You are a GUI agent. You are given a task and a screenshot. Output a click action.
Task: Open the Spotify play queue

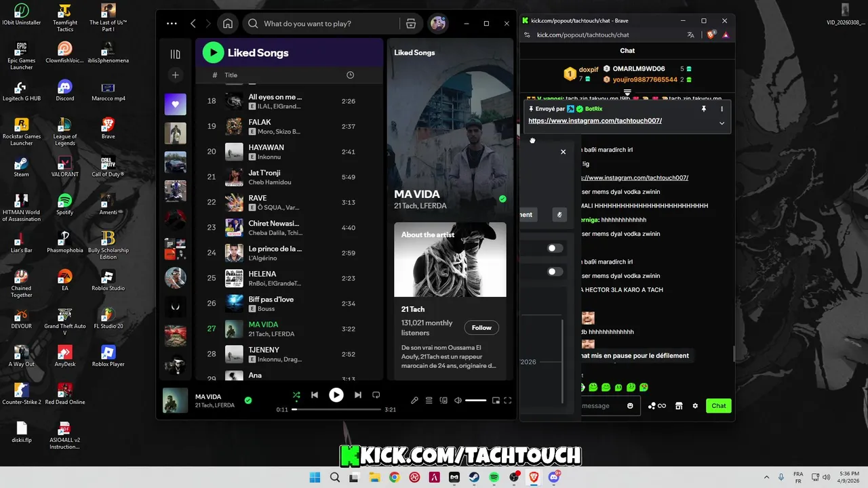[429, 401]
